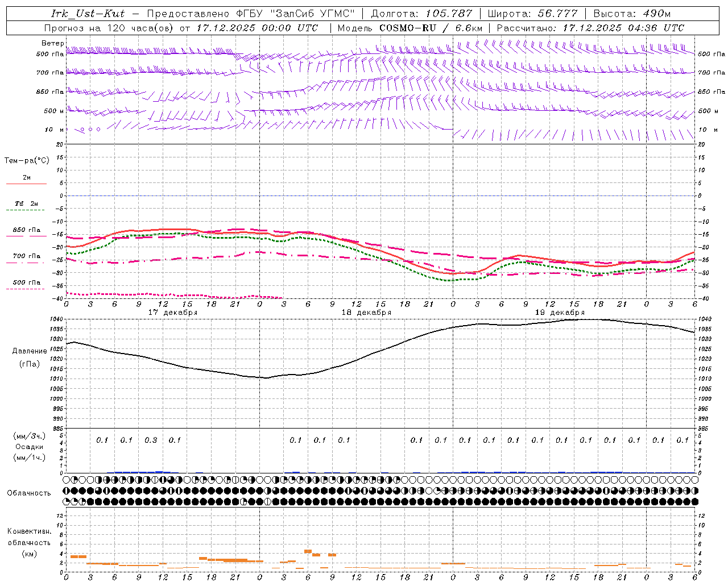The image size is (728, 582).
Task: Click the "Прогноз на 120 часа(ов)" forecast text
Action: [x=109, y=28]
